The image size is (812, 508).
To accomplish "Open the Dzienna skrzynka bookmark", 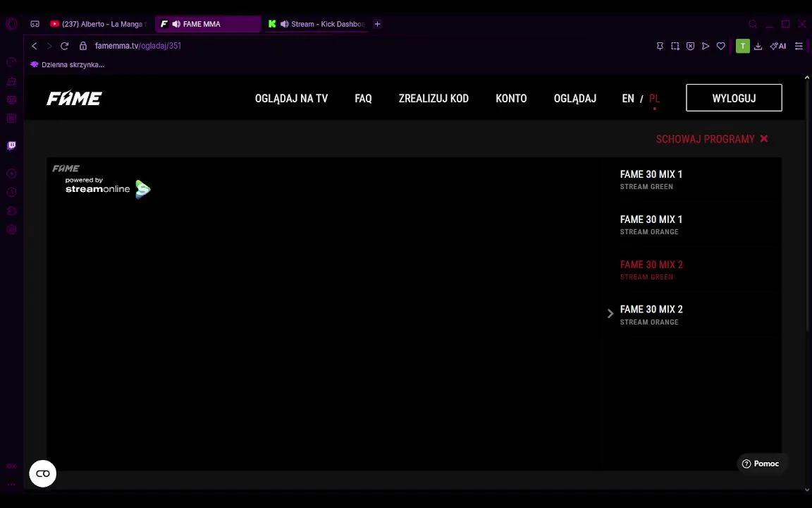I will pyautogui.click(x=68, y=65).
